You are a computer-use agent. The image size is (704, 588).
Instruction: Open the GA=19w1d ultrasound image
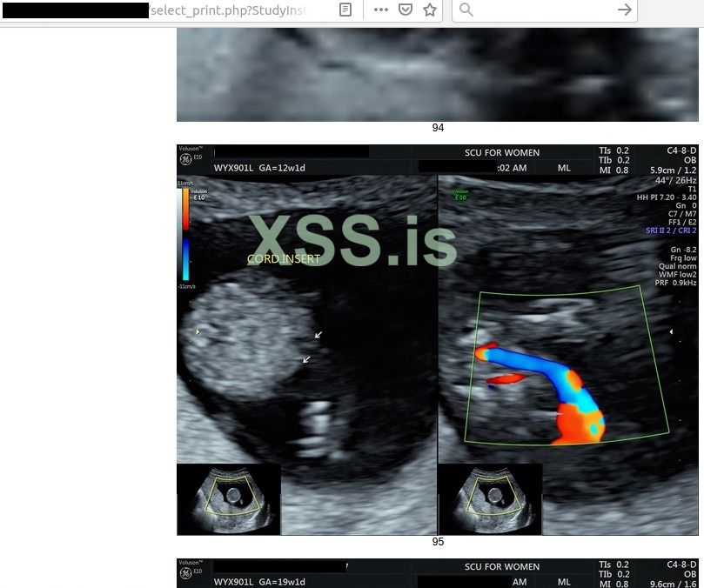click(438, 573)
